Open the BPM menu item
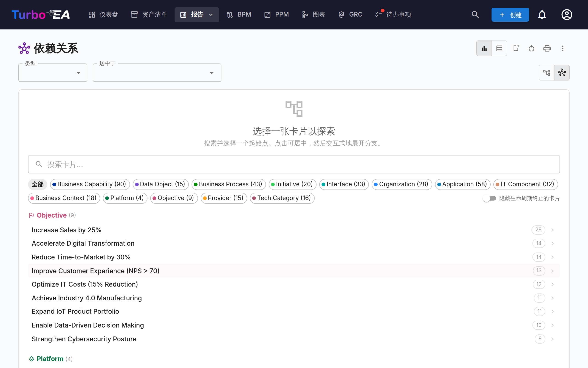This screenshot has height=368, width=588. tap(239, 14)
